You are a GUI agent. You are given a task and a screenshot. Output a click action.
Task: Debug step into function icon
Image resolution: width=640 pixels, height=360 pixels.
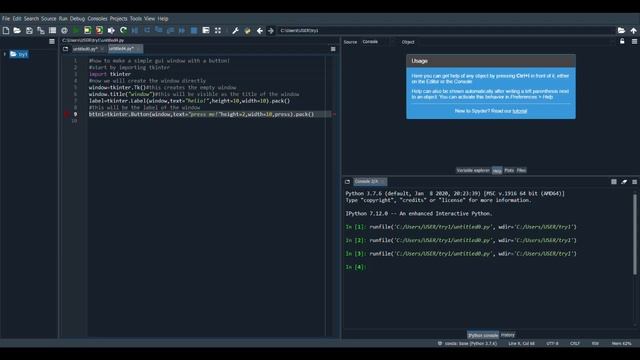click(x=159, y=31)
